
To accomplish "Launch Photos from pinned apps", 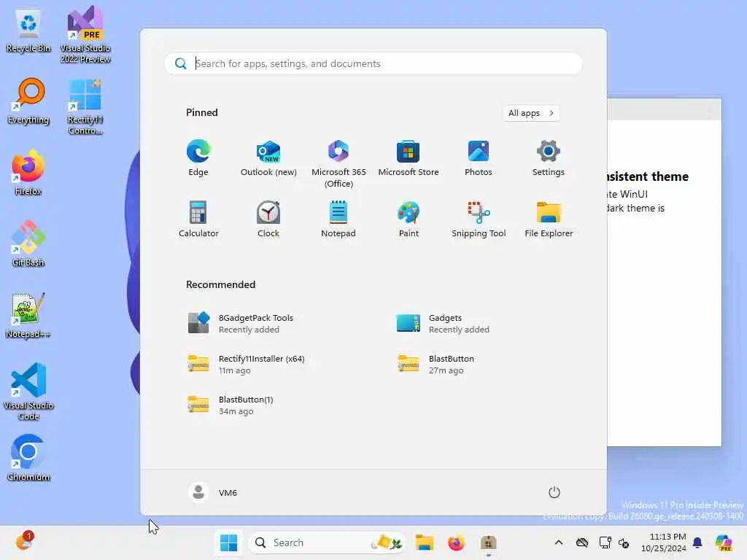I will (479, 158).
